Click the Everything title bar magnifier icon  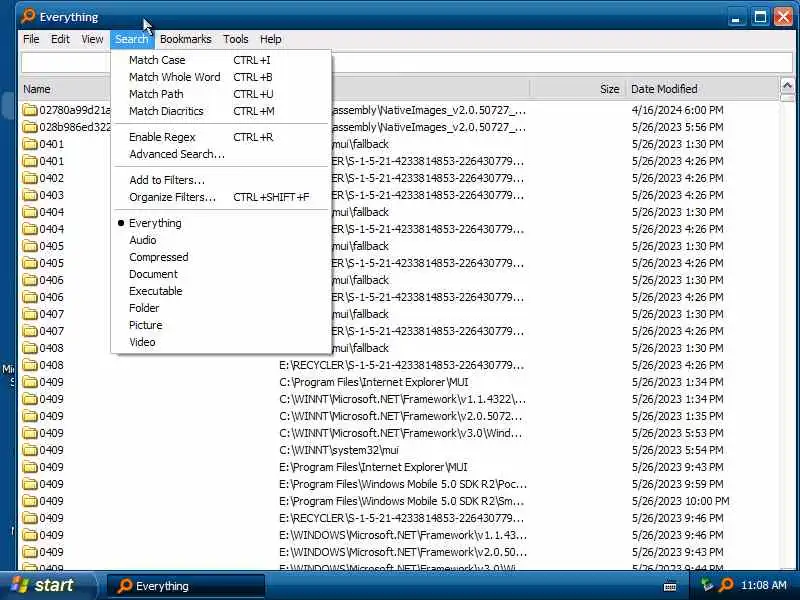[x=29, y=16]
